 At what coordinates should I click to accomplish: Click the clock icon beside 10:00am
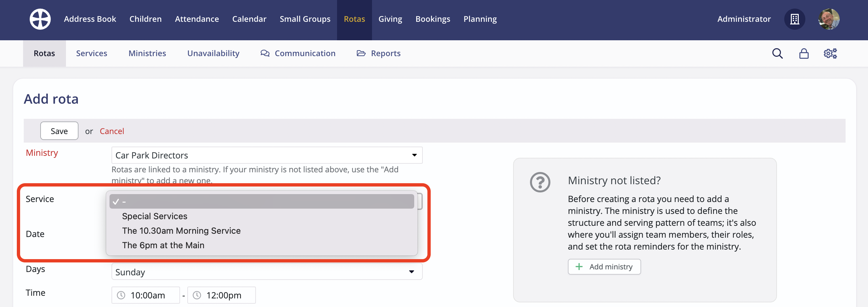click(121, 295)
